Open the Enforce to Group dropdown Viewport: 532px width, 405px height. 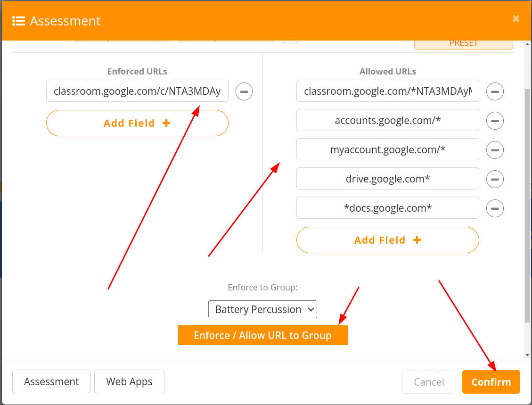point(262,309)
